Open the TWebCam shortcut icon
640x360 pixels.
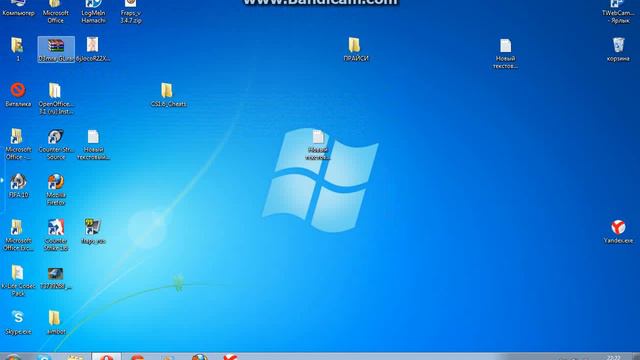618,11
